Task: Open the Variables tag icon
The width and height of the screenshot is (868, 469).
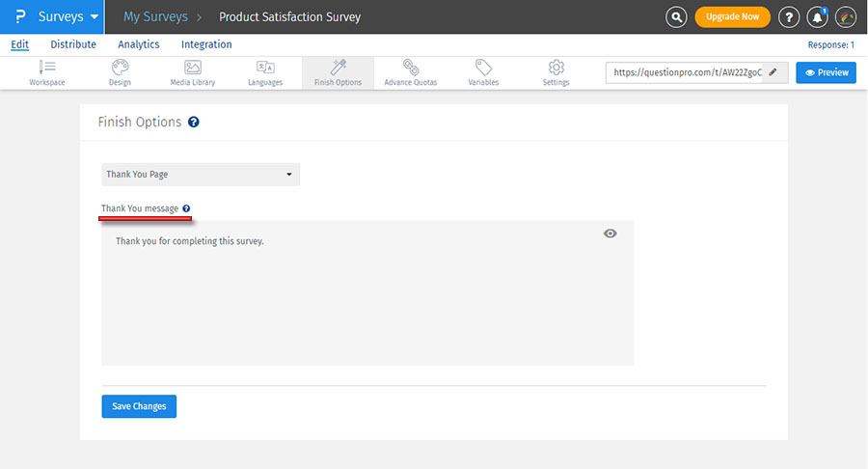Action: pos(483,68)
